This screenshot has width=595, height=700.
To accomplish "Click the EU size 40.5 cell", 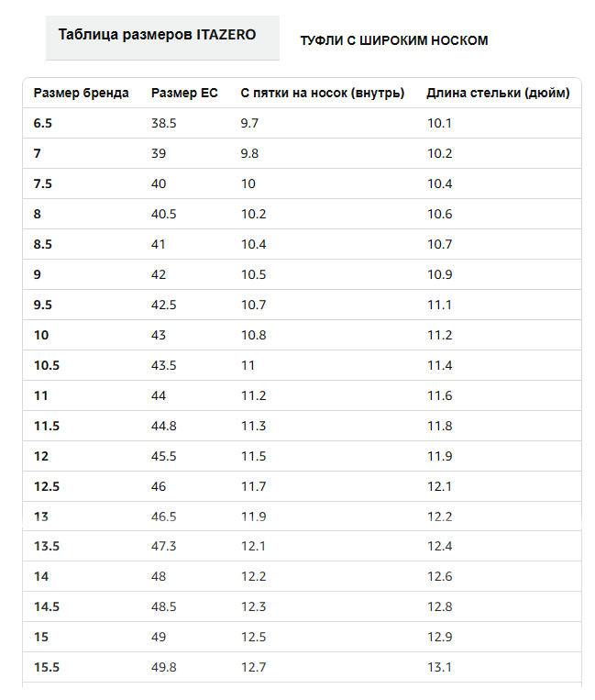I will (x=164, y=215).
